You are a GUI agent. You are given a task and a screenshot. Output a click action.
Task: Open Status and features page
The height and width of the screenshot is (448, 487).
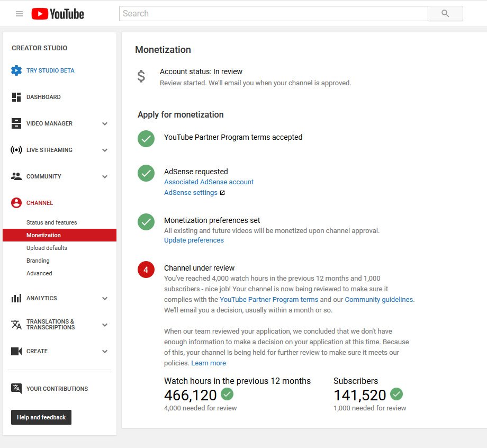(x=51, y=222)
